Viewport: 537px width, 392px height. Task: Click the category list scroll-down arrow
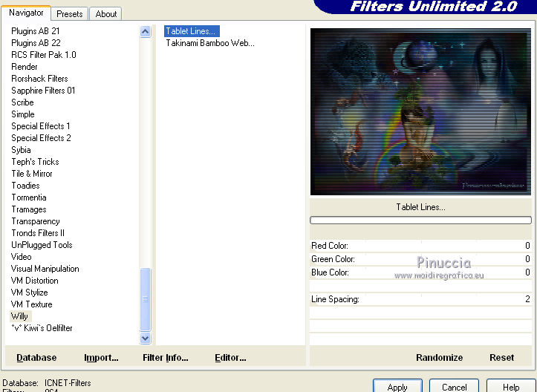(146, 339)
